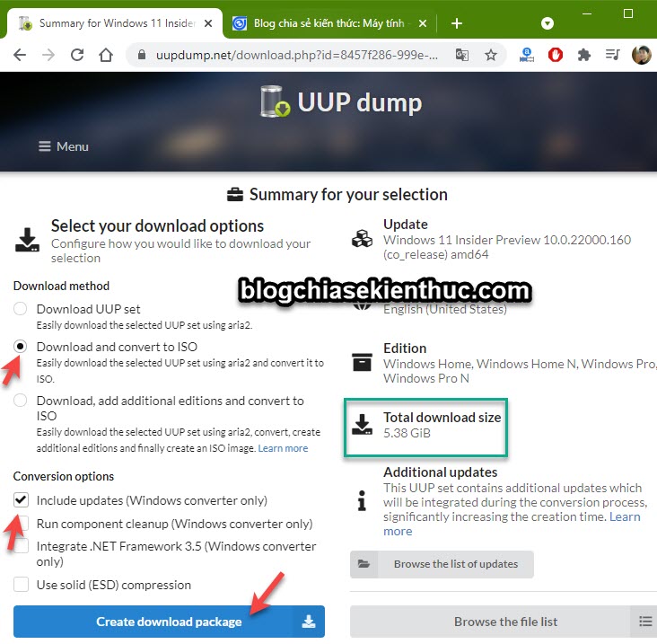The height and width of the screenshot is (644, 657).
Task: Enable Use solid (ESD) compression
Action: point(21,584)
